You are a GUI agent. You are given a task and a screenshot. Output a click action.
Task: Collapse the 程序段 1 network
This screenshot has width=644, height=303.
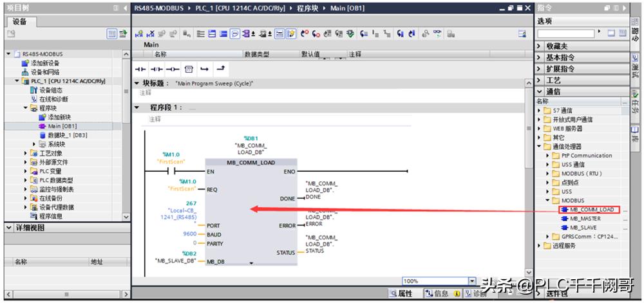(x=137, y=107)
